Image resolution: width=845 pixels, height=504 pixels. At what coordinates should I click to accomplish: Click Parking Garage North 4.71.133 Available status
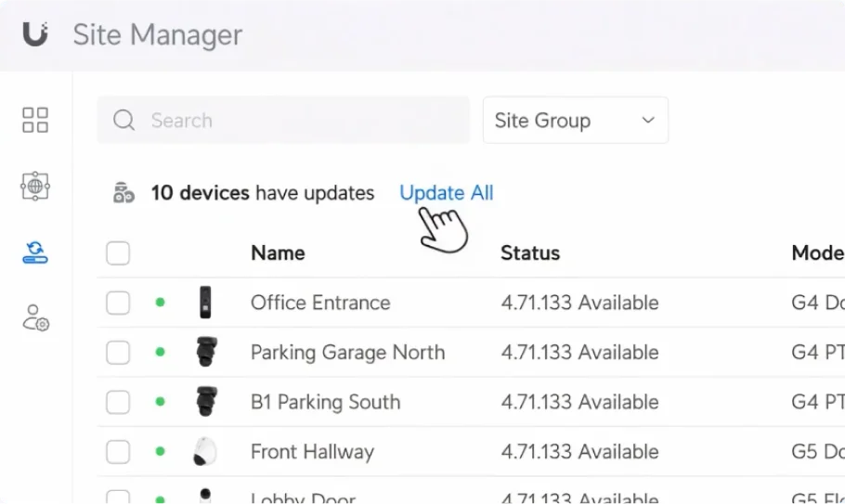click(x=579, y=352)
